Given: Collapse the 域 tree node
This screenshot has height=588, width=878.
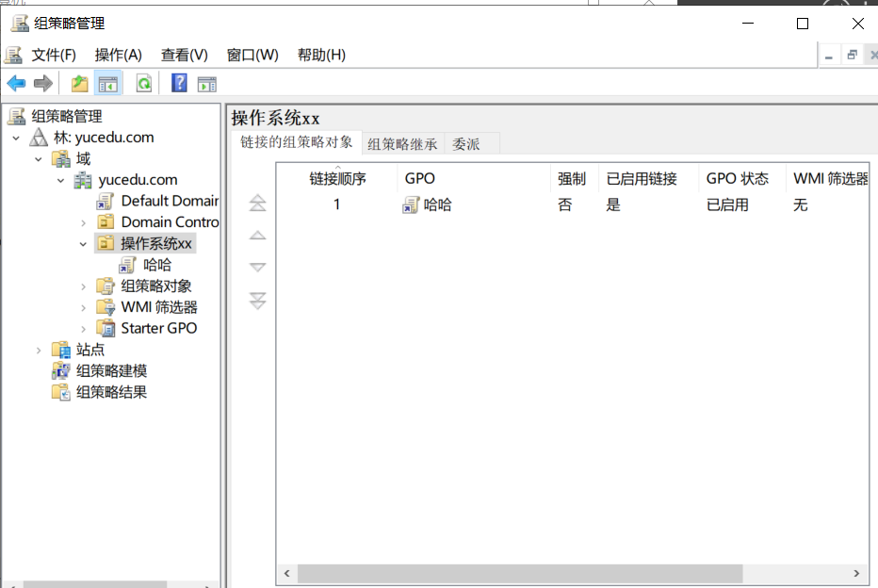Looking at the screenshot, I should pyautogui.click(x=38, y=159).
